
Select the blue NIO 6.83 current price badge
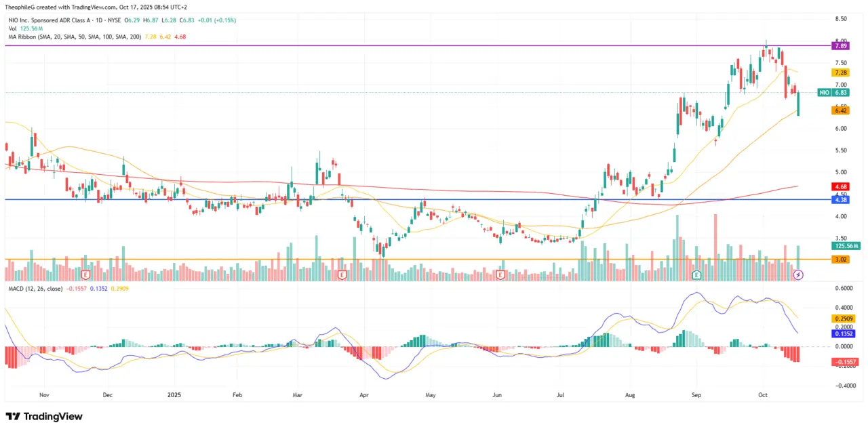(833, 92)
